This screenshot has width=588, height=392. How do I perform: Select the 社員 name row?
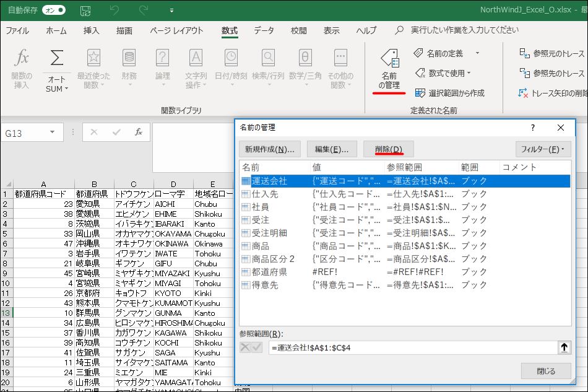point(405,207)
